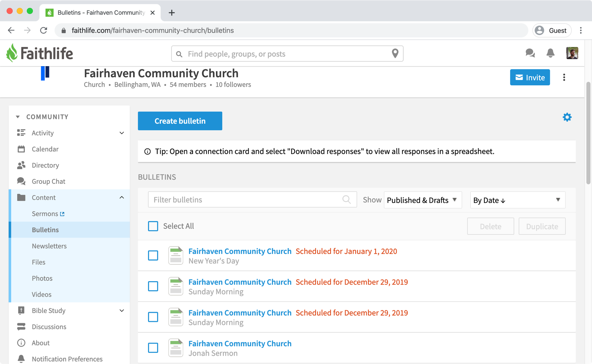
Task: Open the By Date sort dropdown
Action: (x=517, y=200)
